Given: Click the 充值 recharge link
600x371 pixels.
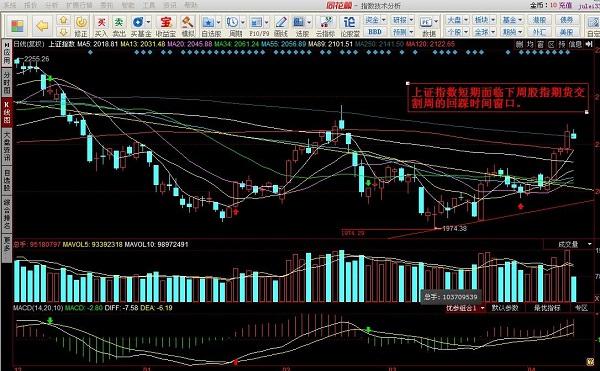Looking at the screenshot, I should pos(566,5).
